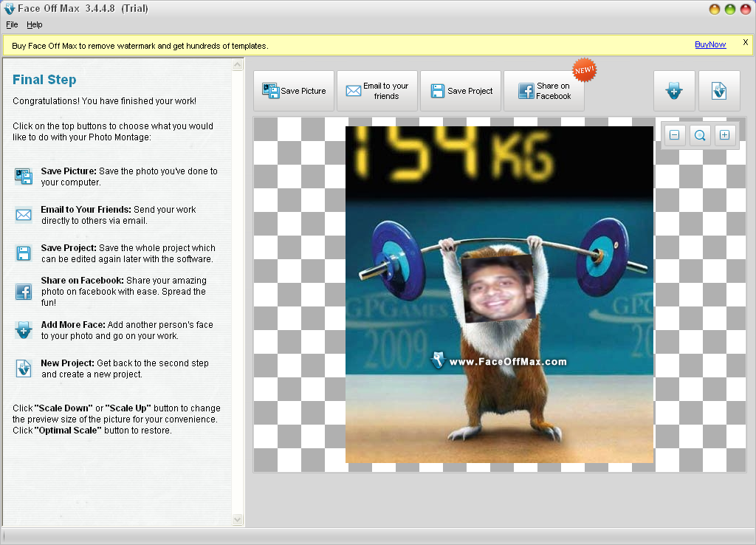The image size is (756, 545).
Task: Click the Save Picture toolbar button
Action: 294,91
